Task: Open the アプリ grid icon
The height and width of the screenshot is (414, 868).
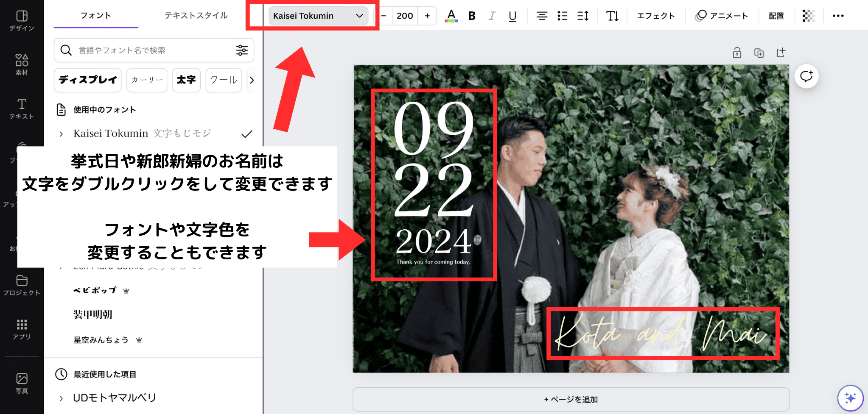Action: (x=22, y=329)
